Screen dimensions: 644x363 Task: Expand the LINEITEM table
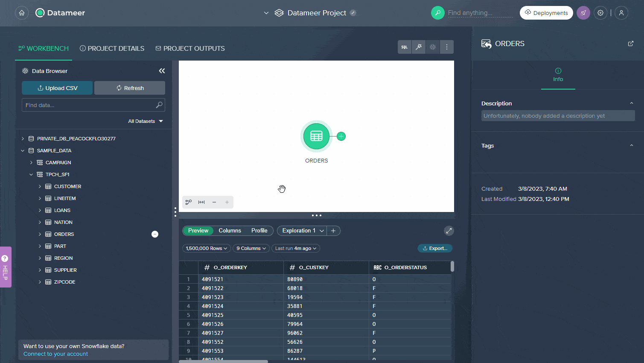coord(40,198)
